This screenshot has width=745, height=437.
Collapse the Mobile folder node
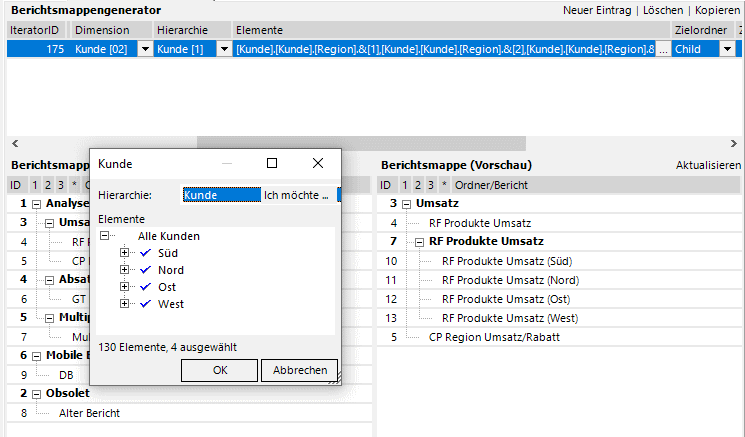36,355
